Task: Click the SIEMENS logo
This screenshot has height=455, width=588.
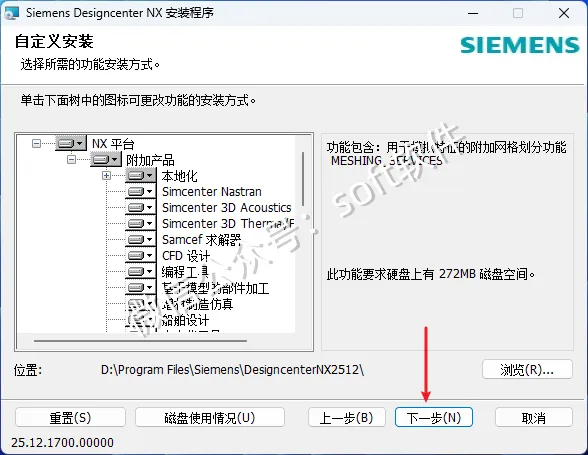Action: coord(520,45)
